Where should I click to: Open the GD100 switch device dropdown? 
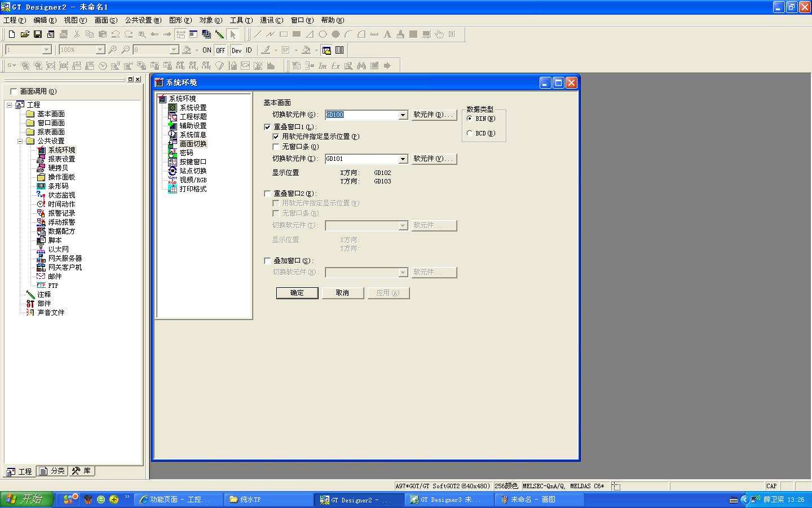click(403, 115)
